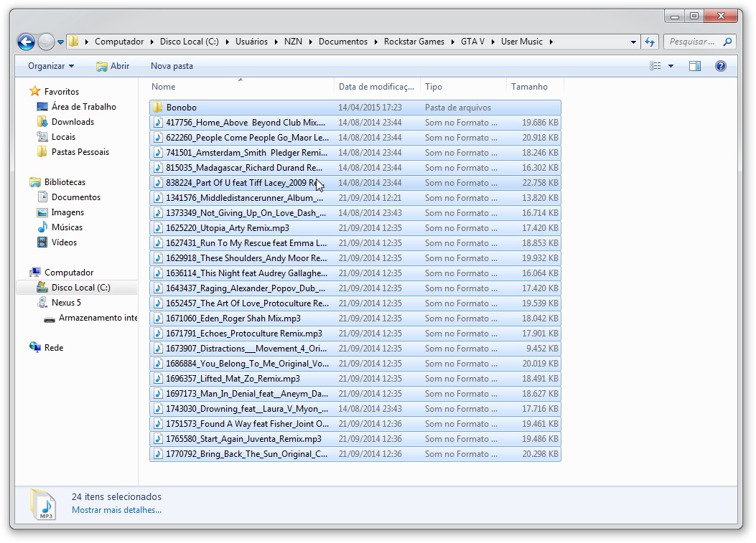The height and width of the screenshot is (543, 756).
Task: Sort by Data de modificação column header
Action: (376, 87)
